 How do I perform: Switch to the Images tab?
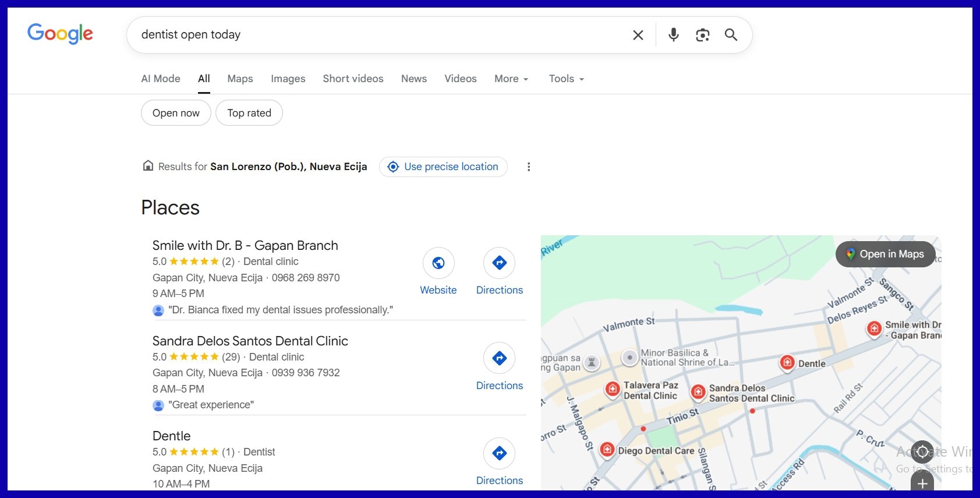coord(288,79)
